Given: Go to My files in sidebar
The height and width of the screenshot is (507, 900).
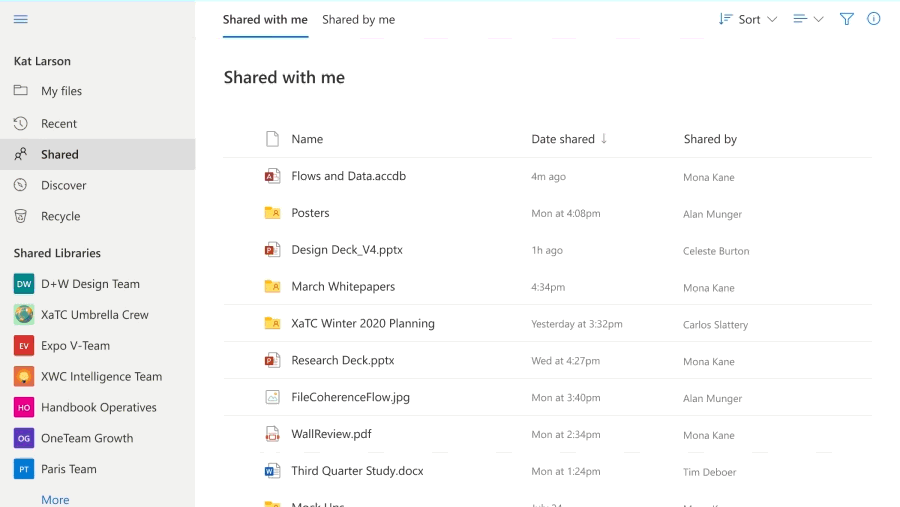Looking at the screenshot, I should [61, 91].
